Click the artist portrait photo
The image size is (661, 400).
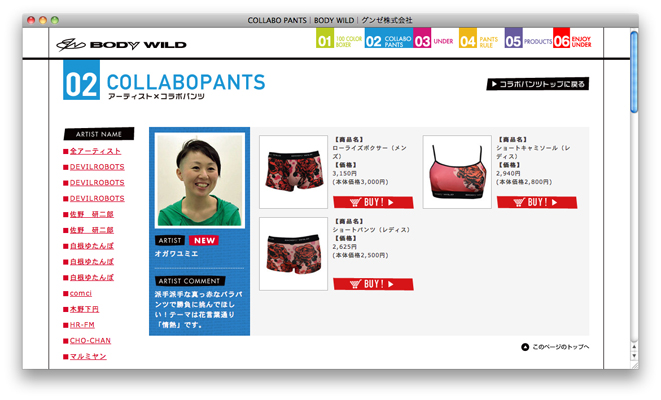(x=199, y=180)
